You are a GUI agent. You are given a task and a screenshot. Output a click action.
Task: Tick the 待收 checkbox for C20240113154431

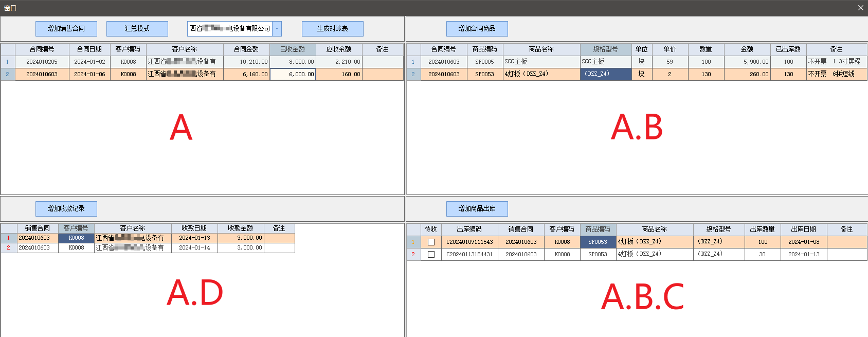pyautogui.click(x=431, y=254)
